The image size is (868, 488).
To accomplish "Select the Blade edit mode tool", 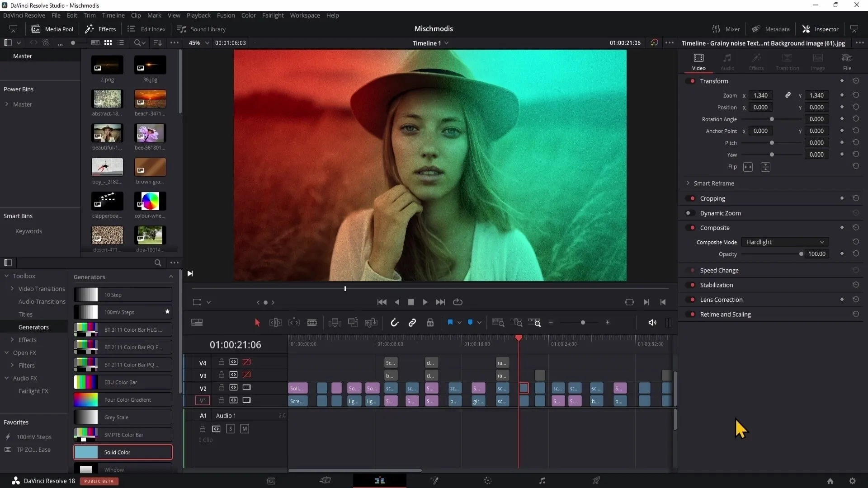I will [x=312, y=323].
